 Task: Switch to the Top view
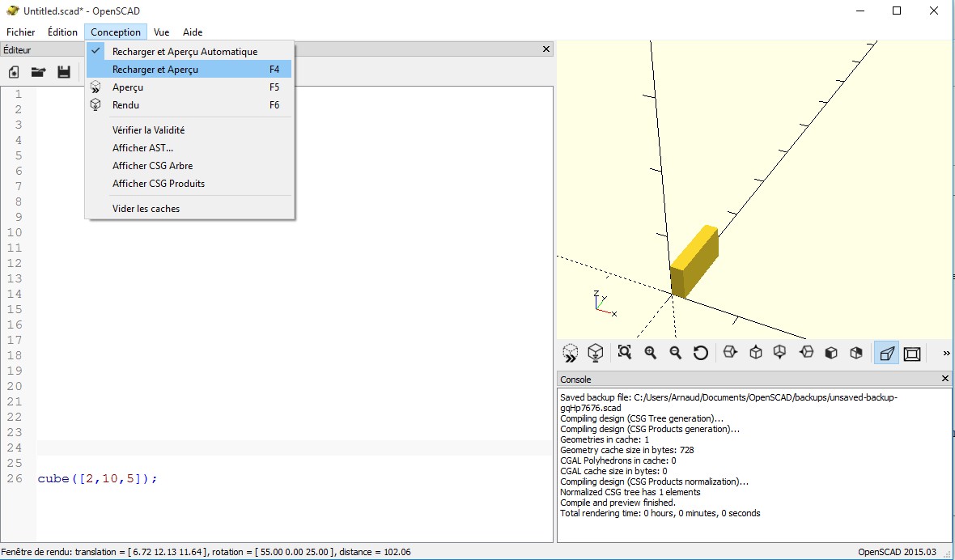756,353
